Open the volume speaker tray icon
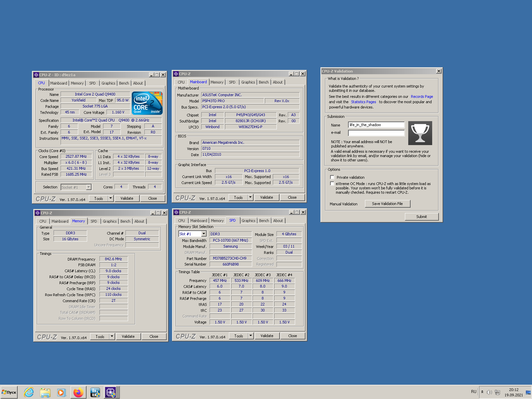 pyautogui.click(x=489, y=392)
